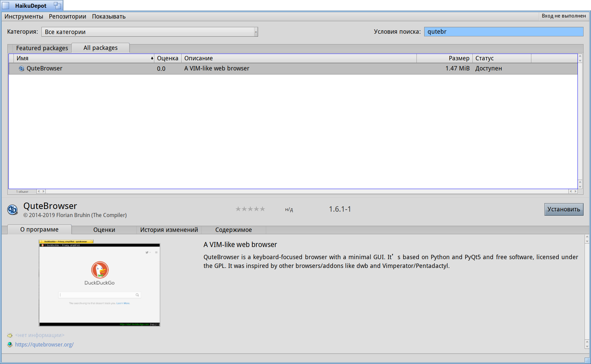Select the QuteBrowser row in the package list
This screenshot has width=591, height=364.
pyautogui.click(x=293, y=68)
